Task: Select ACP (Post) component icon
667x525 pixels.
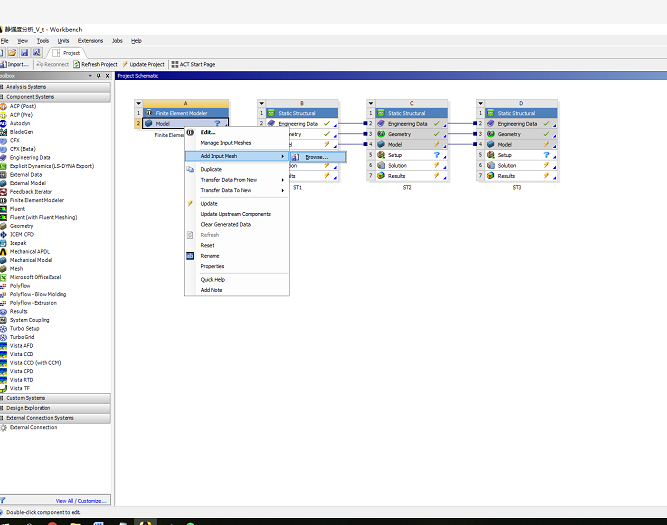Action: [3, 106]
